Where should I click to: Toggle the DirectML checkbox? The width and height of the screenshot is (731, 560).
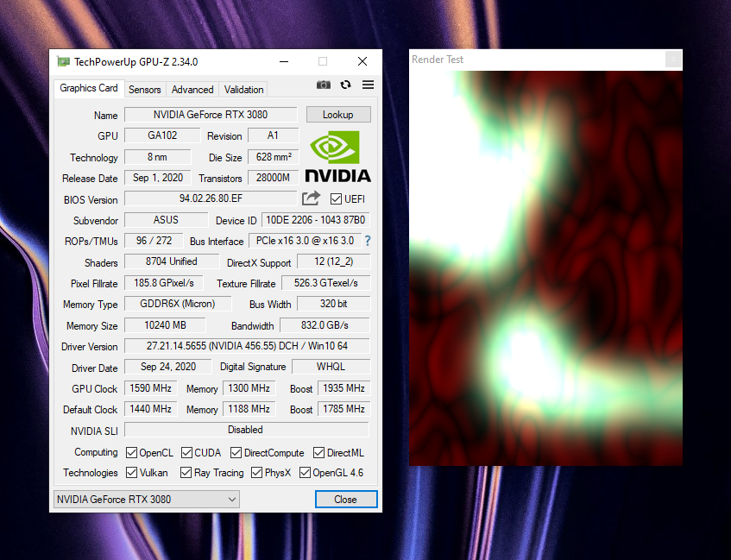(x=318, y=453)
